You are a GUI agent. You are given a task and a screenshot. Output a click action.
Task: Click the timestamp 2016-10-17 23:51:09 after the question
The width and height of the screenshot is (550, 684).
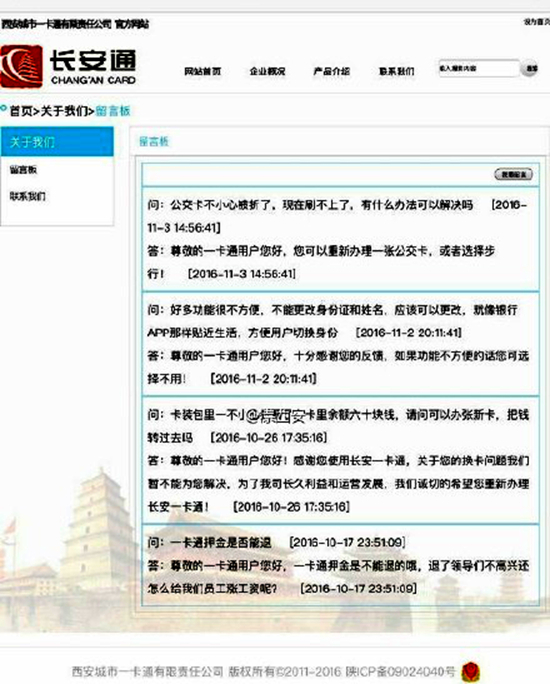347,542
